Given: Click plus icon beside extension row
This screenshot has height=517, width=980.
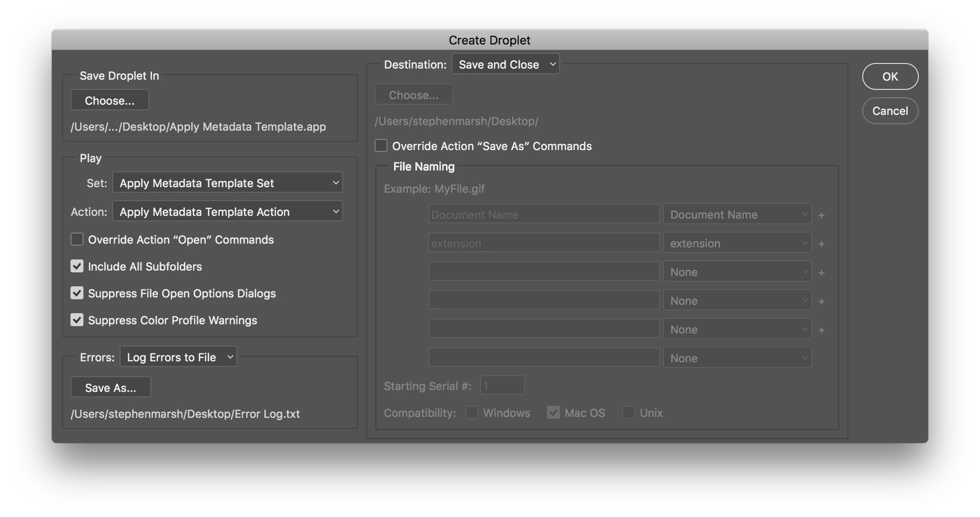Looking at the screenshot, I should coord(821,244).
